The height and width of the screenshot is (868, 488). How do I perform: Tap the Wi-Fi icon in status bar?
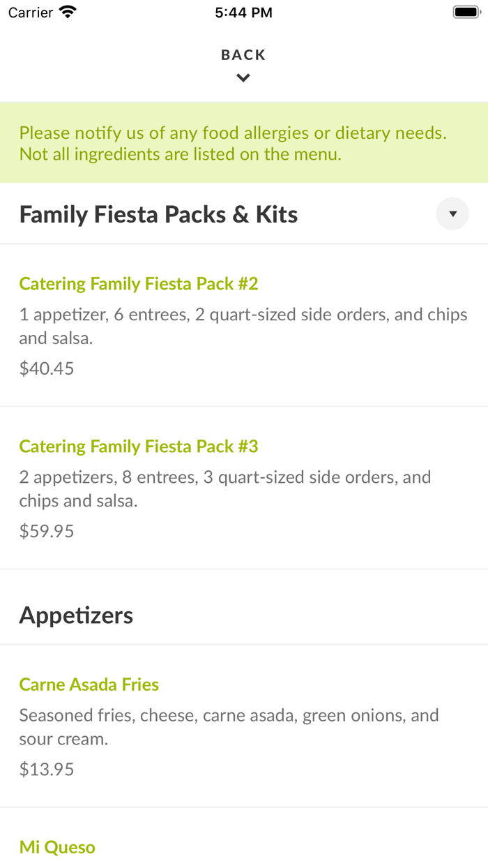(x=68, y=12)
